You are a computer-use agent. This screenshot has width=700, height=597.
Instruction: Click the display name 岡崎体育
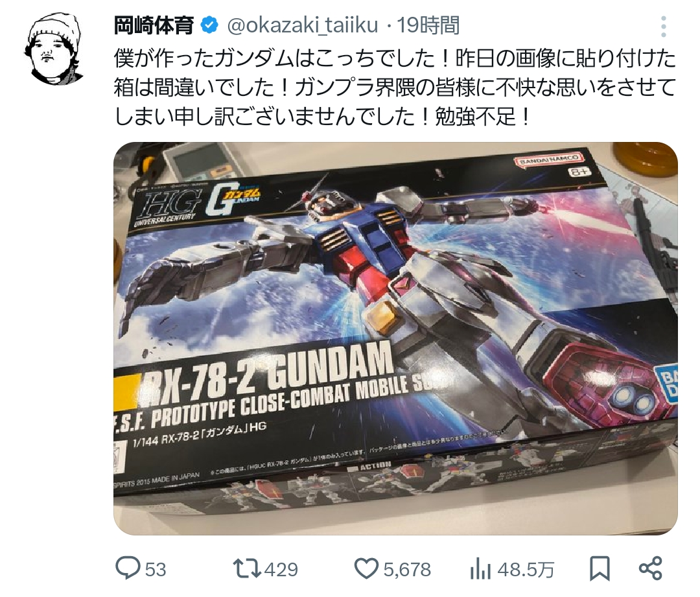pos(154,25)
